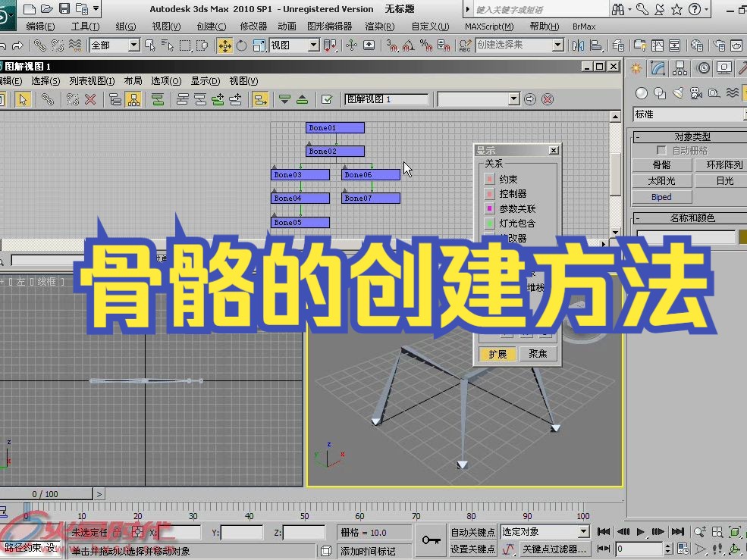
Task: Open the 选定对象 key filter dropdown
Action: pyautogui.click(x=584, y=531)
